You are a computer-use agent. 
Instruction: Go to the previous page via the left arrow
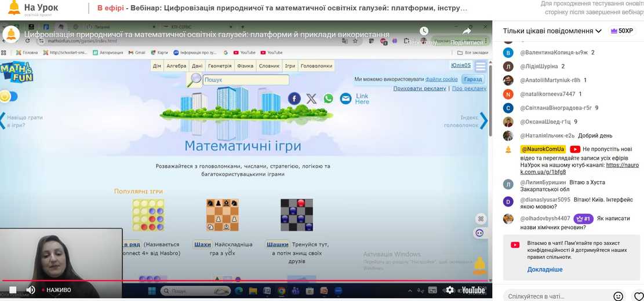(3, 120)
